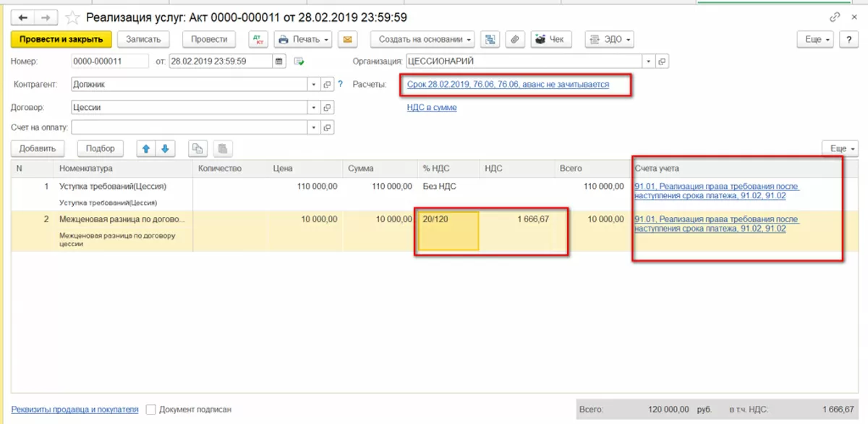Go forward with the right arrow button

pos(46,17)
